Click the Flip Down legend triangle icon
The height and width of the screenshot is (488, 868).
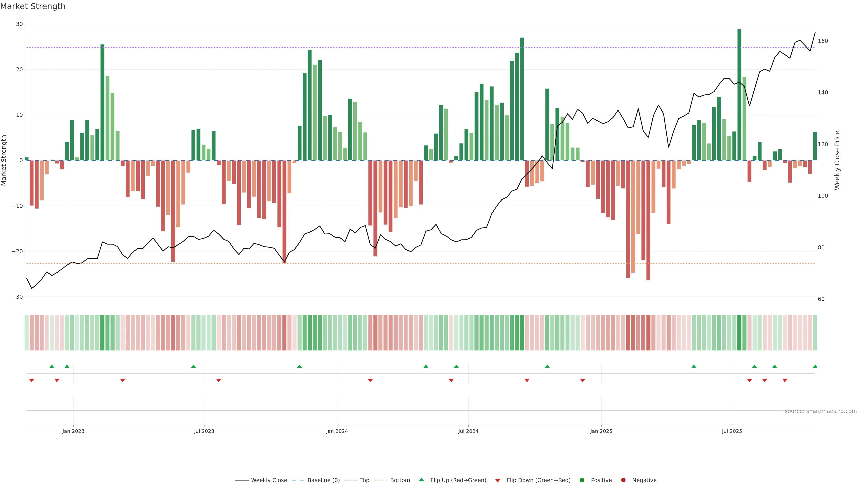[498, 481]
